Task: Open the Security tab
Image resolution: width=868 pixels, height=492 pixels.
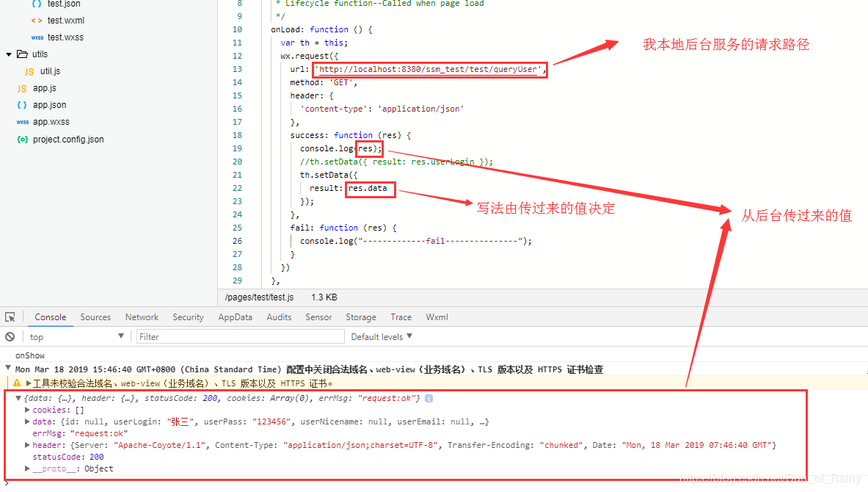Action: 189,317
